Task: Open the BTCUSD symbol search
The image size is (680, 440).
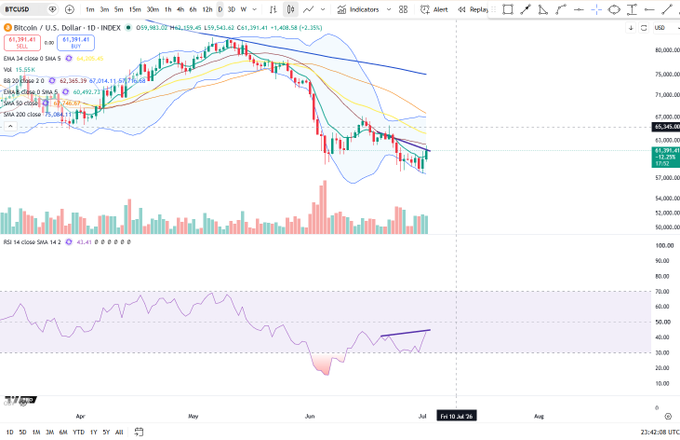Action: pyautogui.click(x=18, y=9)
